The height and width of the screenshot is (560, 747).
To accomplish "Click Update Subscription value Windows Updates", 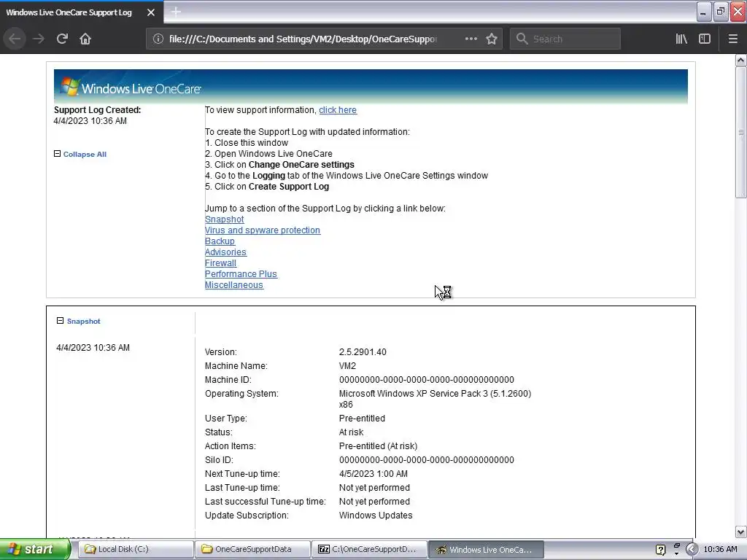I will tap(376, 516).
